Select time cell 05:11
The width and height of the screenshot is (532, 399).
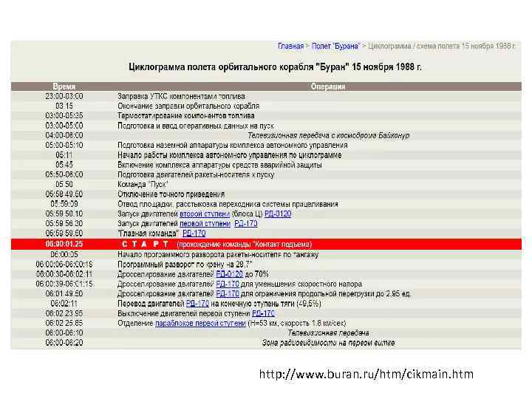[64, 155]
